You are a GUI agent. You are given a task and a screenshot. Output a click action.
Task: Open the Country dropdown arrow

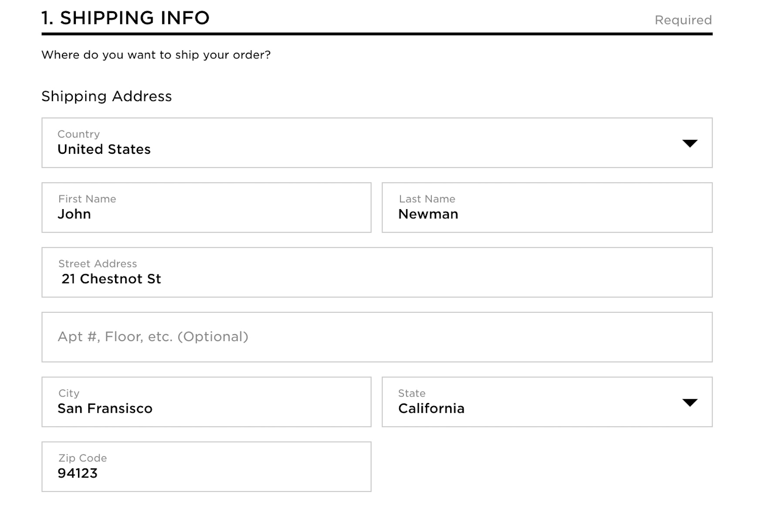coord(689,143)
